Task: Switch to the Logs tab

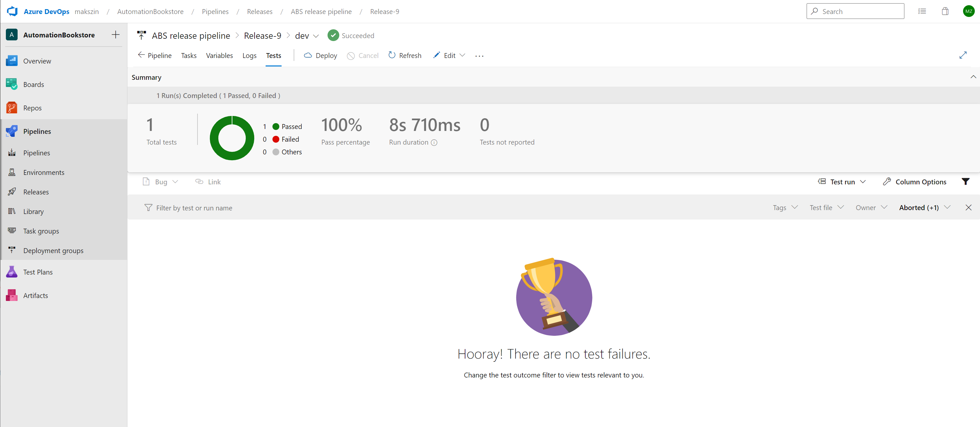Action: 249,55
